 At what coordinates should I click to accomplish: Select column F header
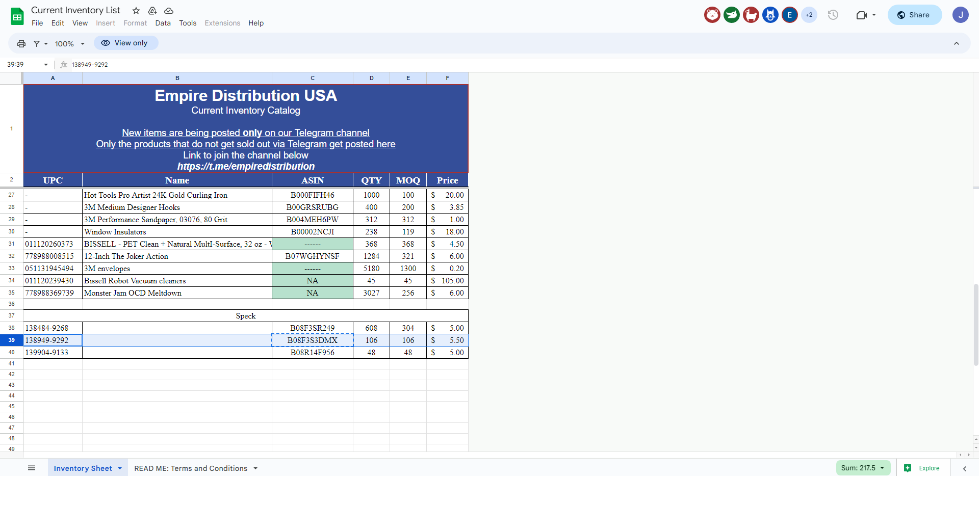click(447, 78)
